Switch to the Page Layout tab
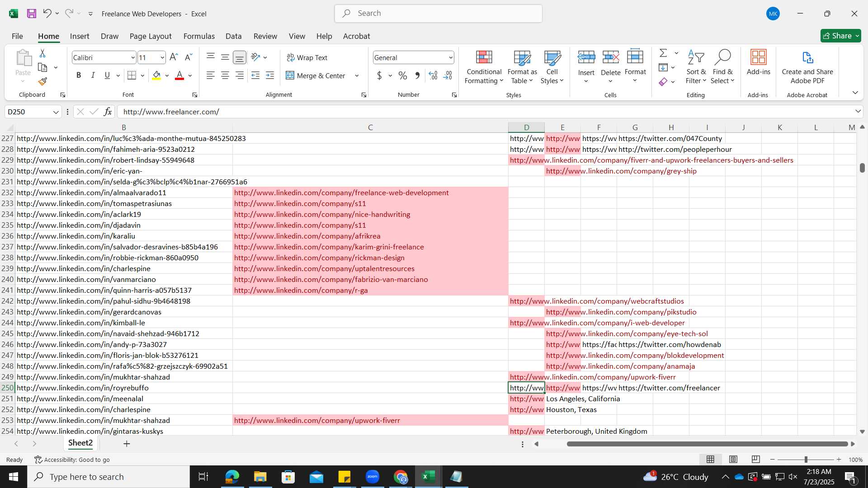 point(151,36)
